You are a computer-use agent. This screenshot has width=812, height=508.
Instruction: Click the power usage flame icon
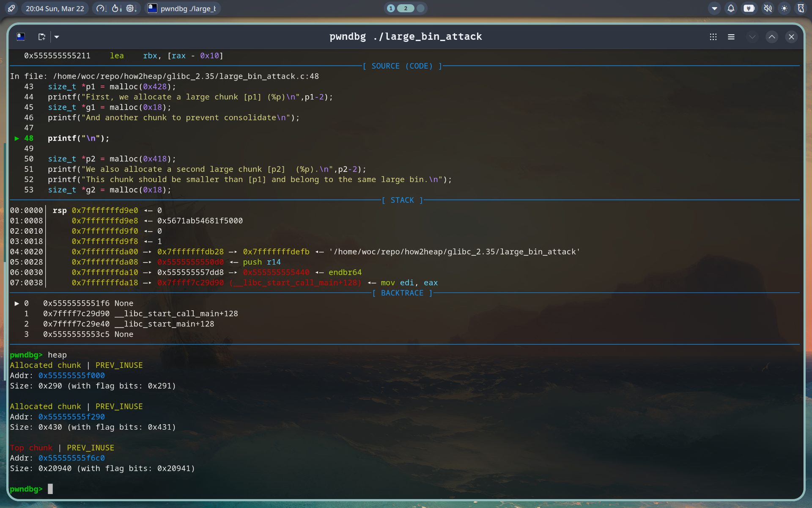pos(116,8)
